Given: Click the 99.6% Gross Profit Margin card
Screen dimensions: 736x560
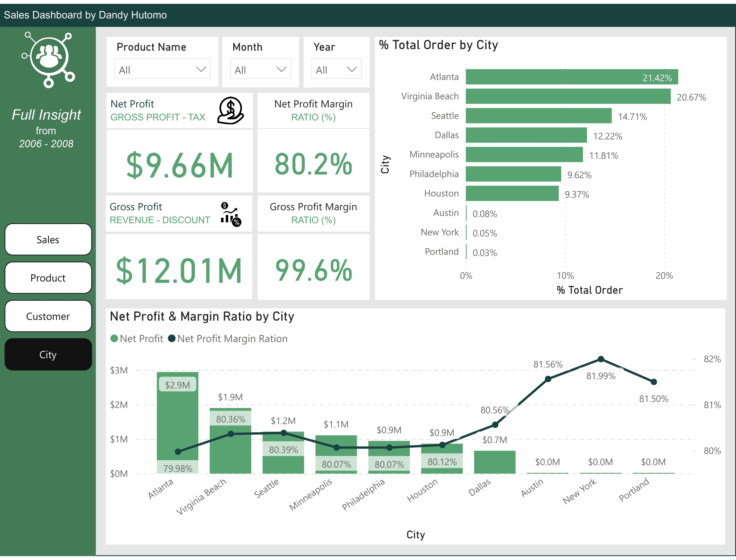Looking at the screenshot, I should 313,270.
